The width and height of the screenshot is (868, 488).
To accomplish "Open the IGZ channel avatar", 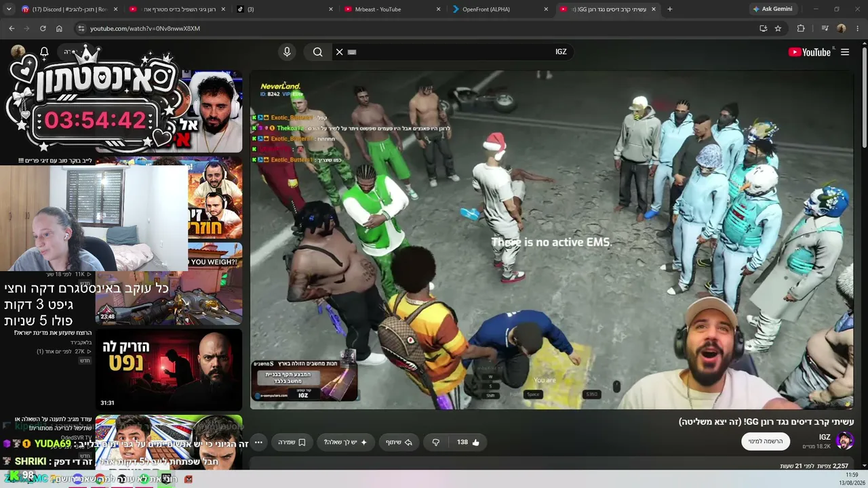I will click(x=844, y=441).
